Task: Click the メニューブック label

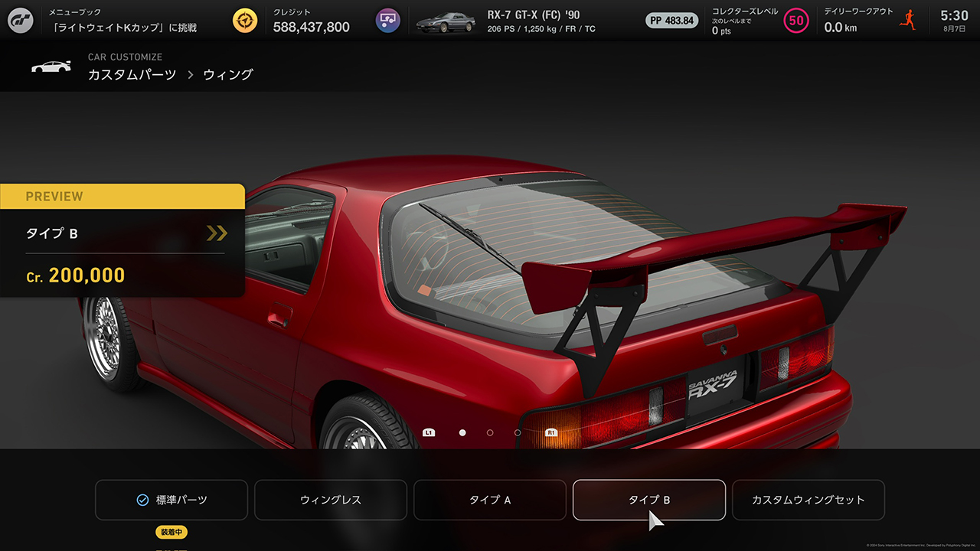Action: 75,12
